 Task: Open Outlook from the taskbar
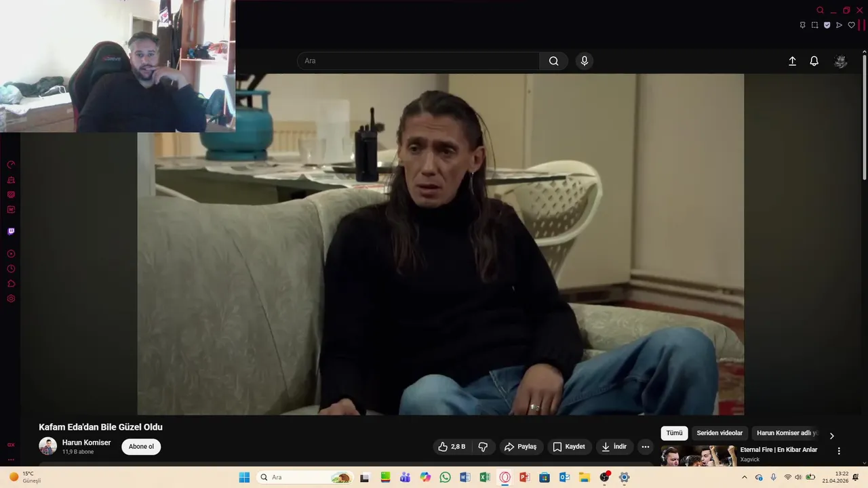[564, 477]
